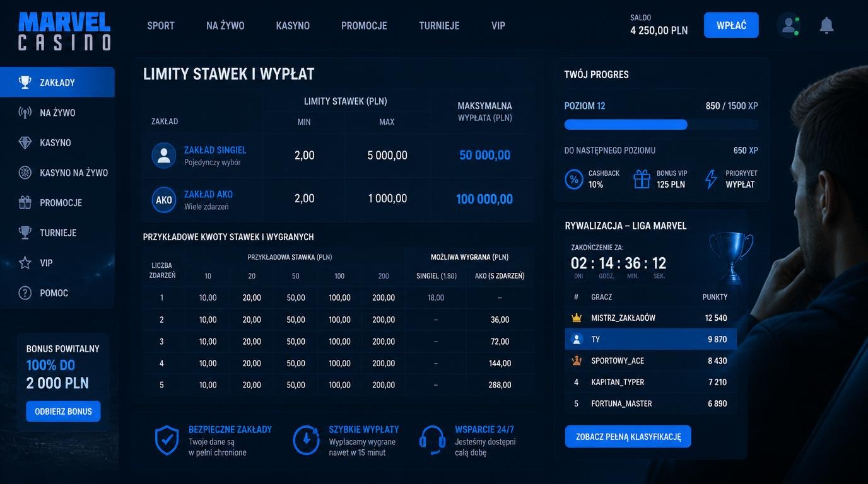868x484 pixels.
Task: Click the 144,00 AKO winnings cell
Action: [500, 364]
